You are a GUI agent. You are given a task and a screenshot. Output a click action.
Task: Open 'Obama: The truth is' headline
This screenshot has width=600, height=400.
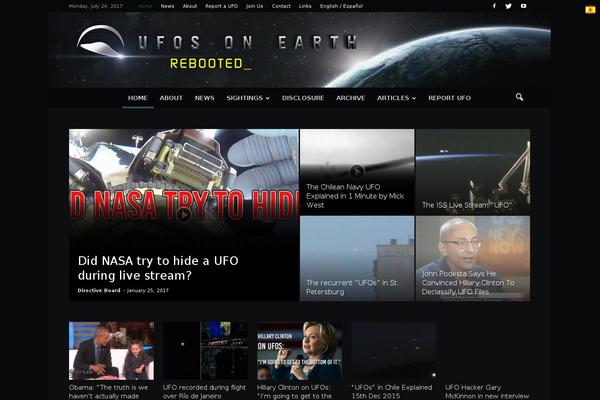point(108,392)
